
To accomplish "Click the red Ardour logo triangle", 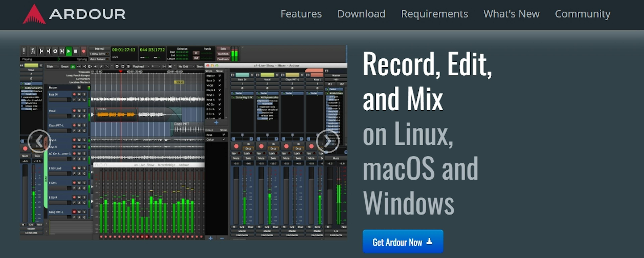I will (x=34, y=14).
